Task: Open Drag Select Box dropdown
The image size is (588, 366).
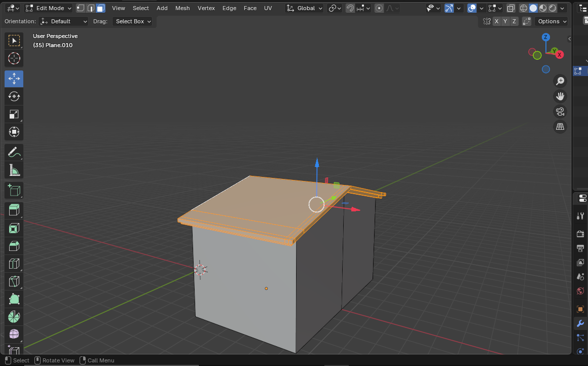Action: (x=132, y=21)
